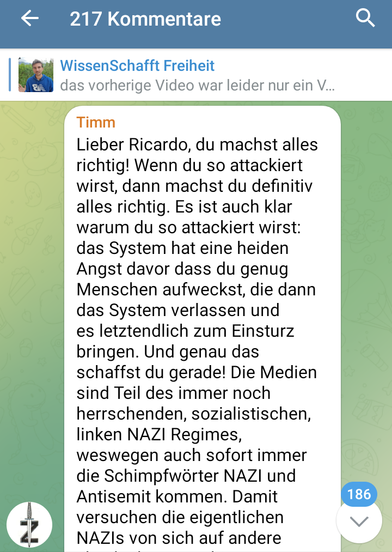Screen dimensions: 392x552
Task: Tap line 'es letztendlich zum Einsturz'
Action: tap(185, 331)
